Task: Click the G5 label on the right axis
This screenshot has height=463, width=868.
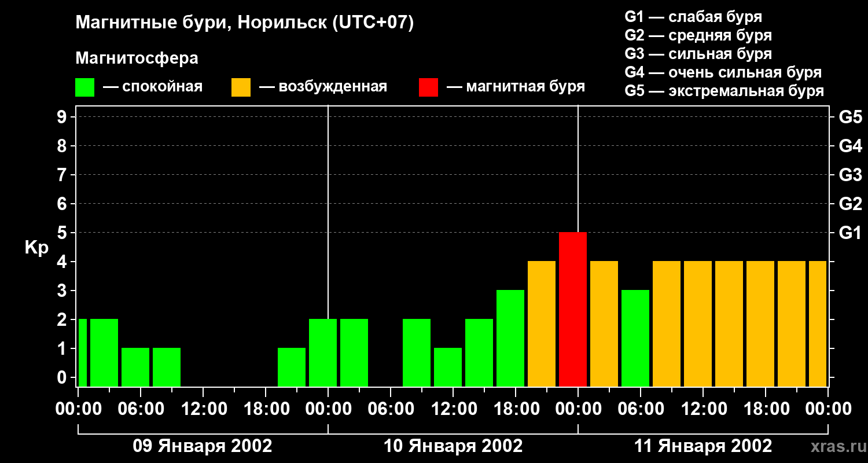Action: coord(850,117)
